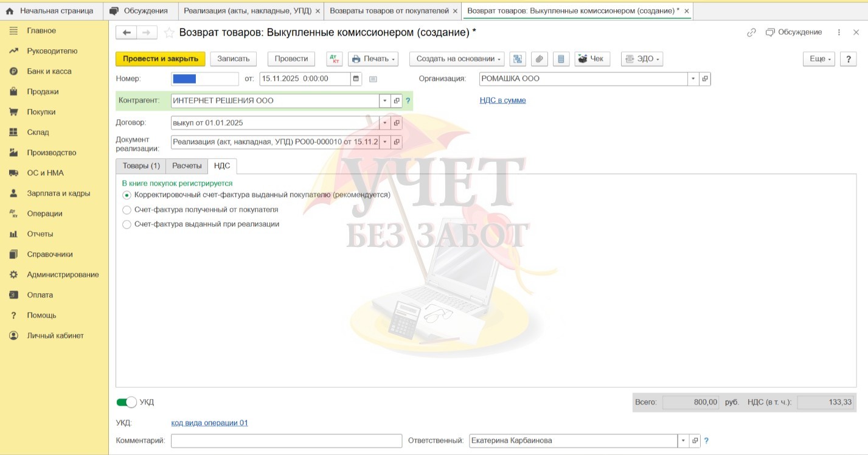Select Счет-фактура выданный при реализации option
This screenshot has height=455, width=868.
pos(127,224)
